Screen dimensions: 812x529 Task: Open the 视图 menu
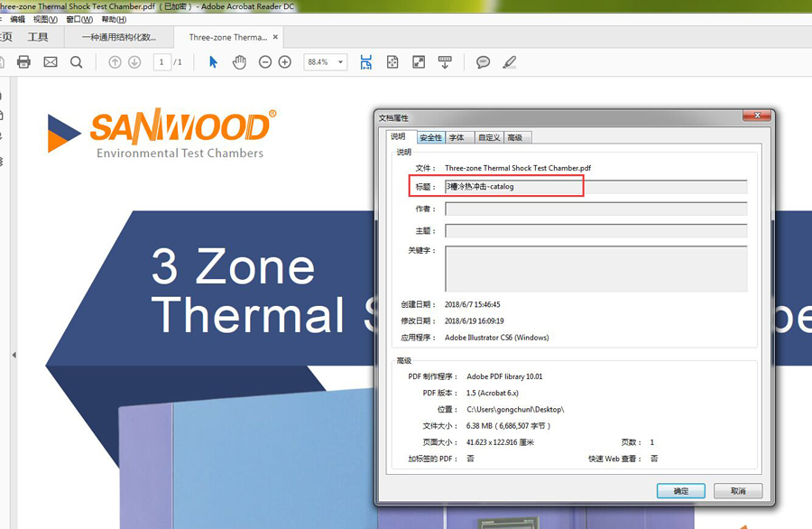pos(45,19)
